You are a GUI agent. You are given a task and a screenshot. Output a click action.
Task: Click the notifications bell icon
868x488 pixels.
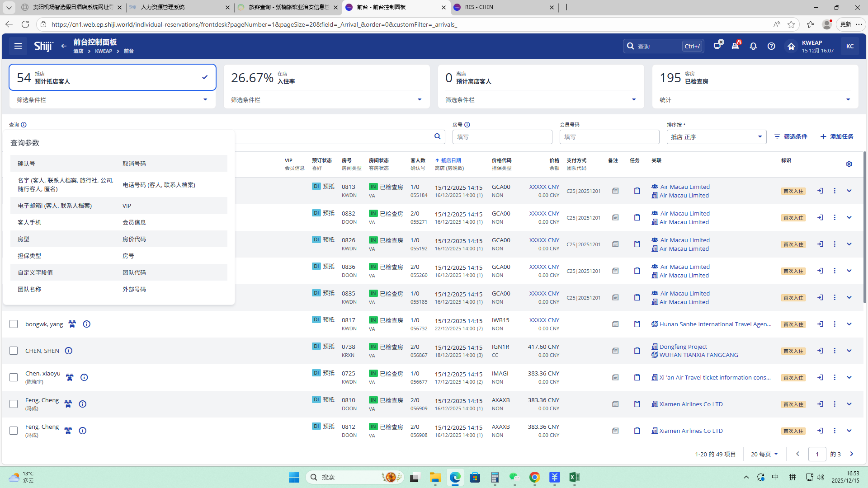753,46
